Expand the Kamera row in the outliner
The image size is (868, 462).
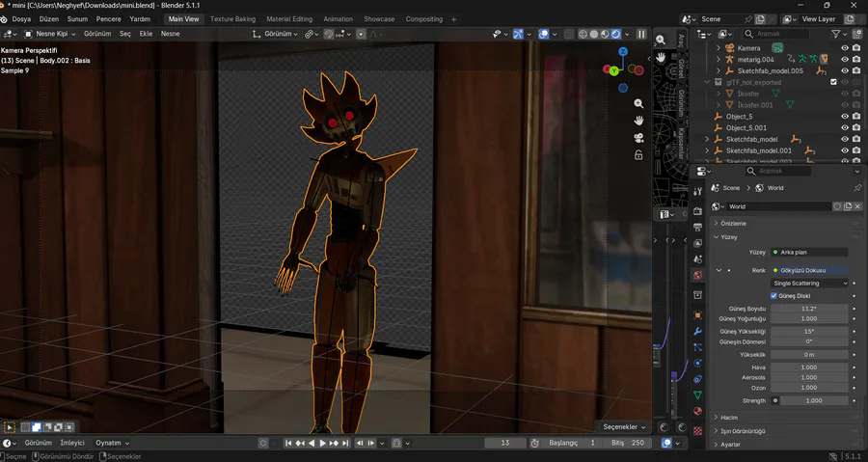(718, 48)
